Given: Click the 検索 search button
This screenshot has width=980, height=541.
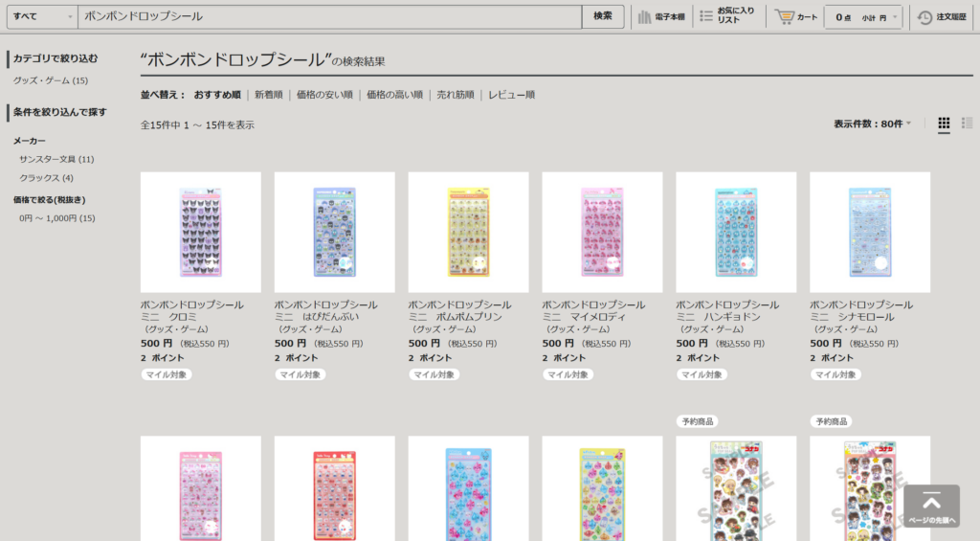Looking at the screenshot, I should pyautogui.click(x=603, y=17).
